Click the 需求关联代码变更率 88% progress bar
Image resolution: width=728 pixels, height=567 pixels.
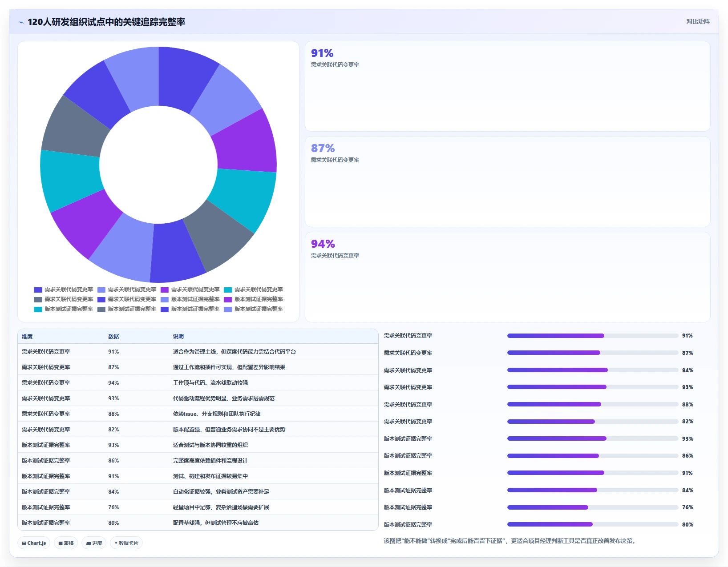[x=593, y=404]
